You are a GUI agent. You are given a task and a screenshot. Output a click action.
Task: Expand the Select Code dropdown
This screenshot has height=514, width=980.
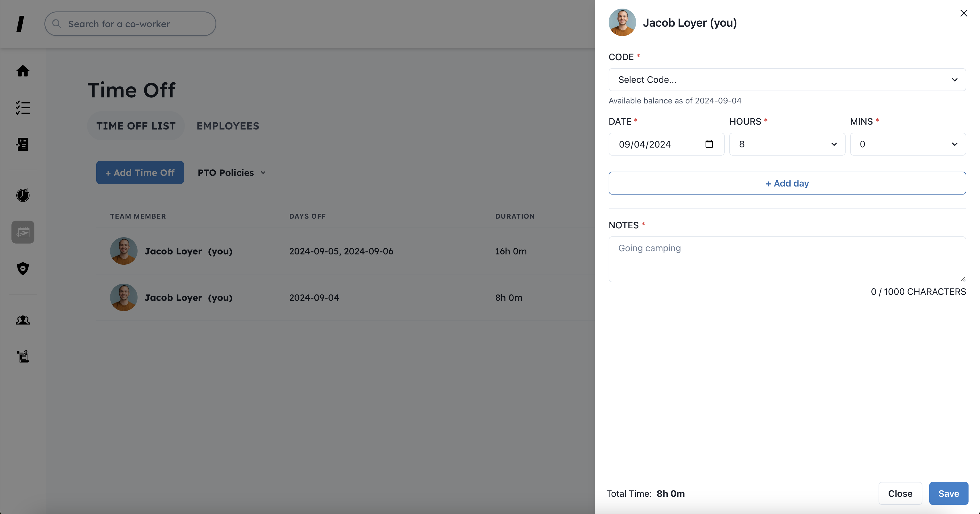(x=787, y=80)
